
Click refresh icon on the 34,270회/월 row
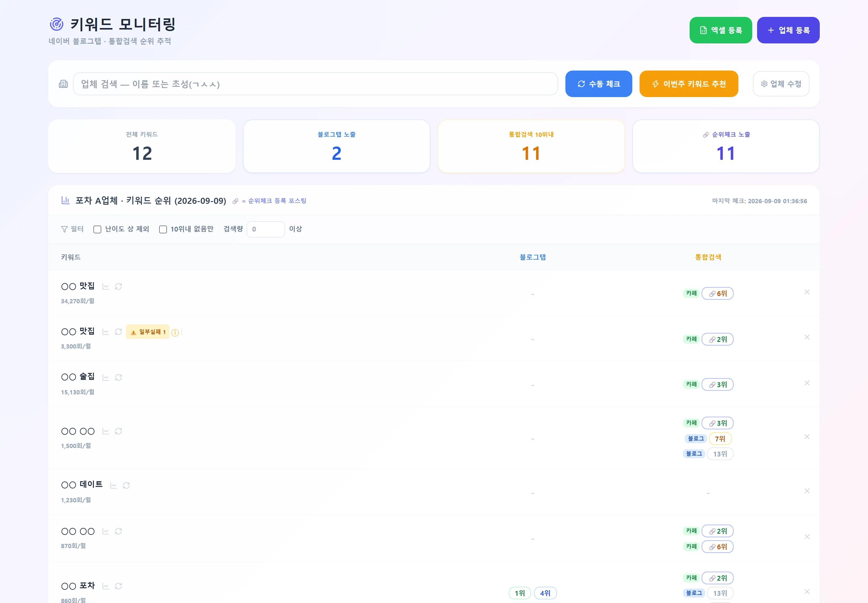coord(118,287)
